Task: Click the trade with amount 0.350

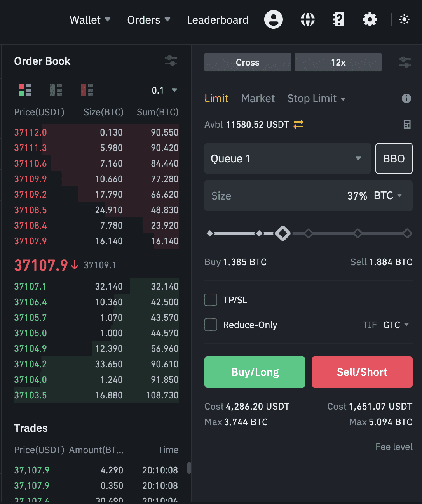Action: click(96, 486)
